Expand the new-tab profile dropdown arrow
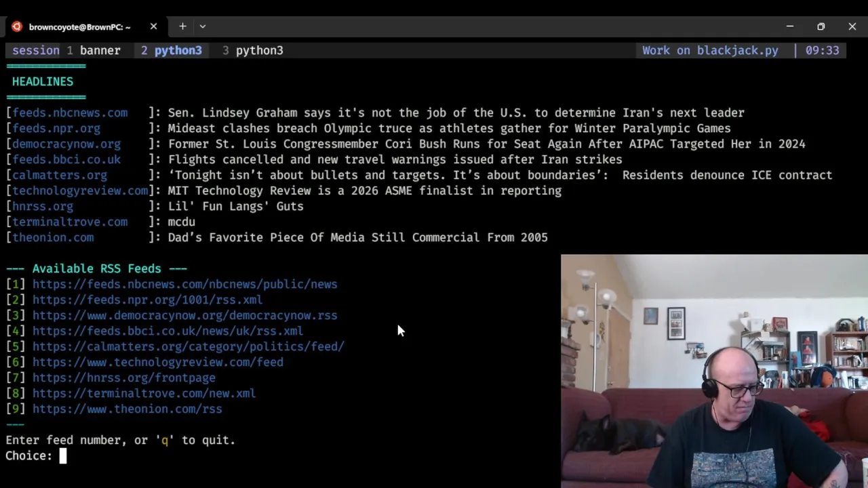 (202, 26)
